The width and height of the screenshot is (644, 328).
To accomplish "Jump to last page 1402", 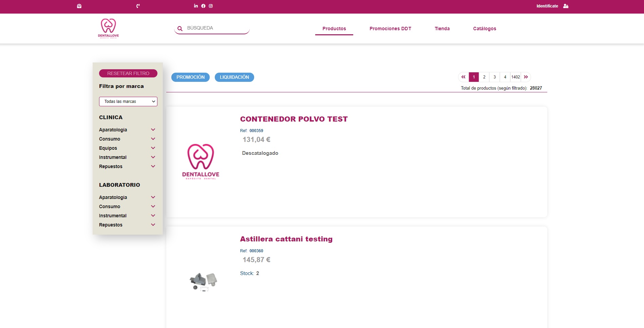I will (x=516, y=77).
